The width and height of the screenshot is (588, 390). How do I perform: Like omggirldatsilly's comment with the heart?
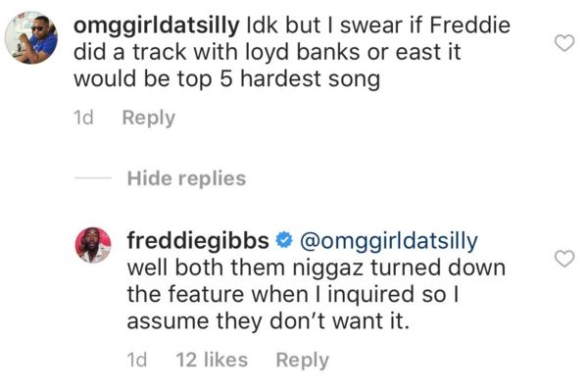coord(564,43)
